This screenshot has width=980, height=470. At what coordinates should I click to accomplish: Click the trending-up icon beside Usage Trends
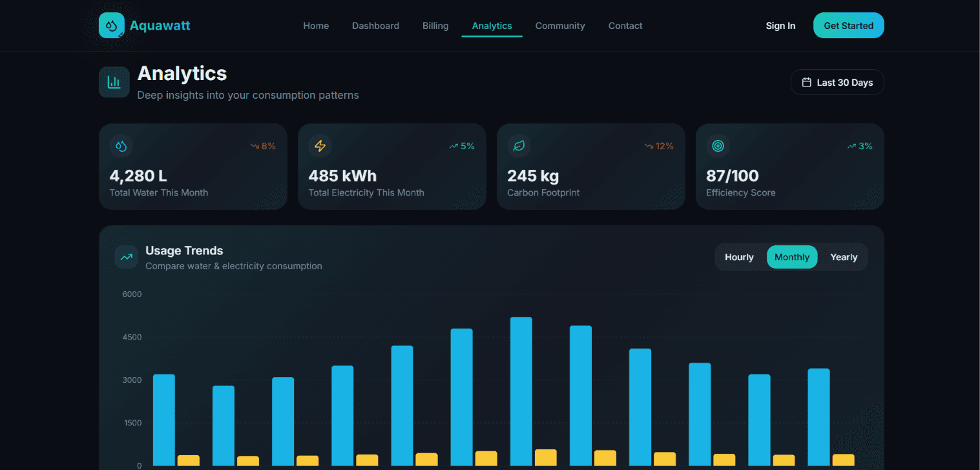point(127,257)
